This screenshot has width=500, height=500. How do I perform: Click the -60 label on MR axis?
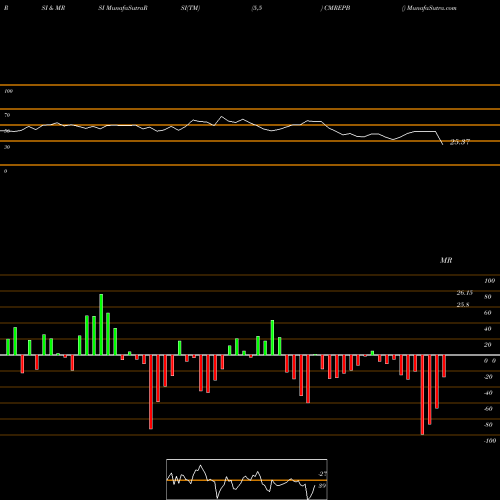488,409
